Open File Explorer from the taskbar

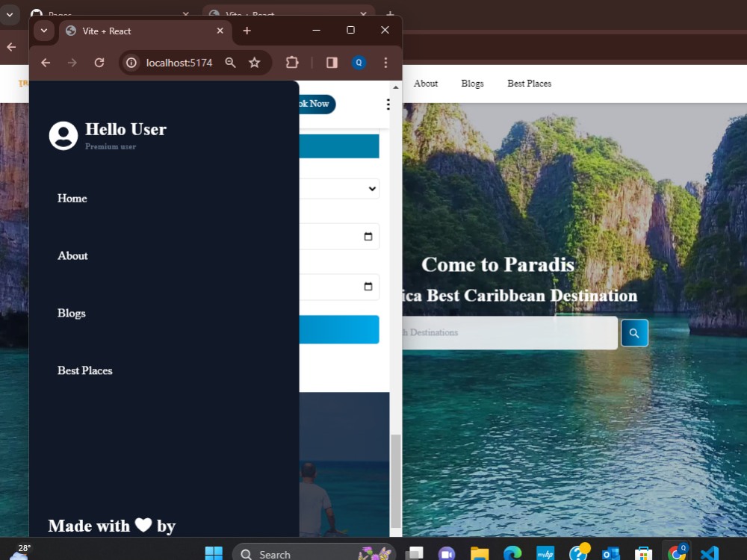[x=480, y=553]
